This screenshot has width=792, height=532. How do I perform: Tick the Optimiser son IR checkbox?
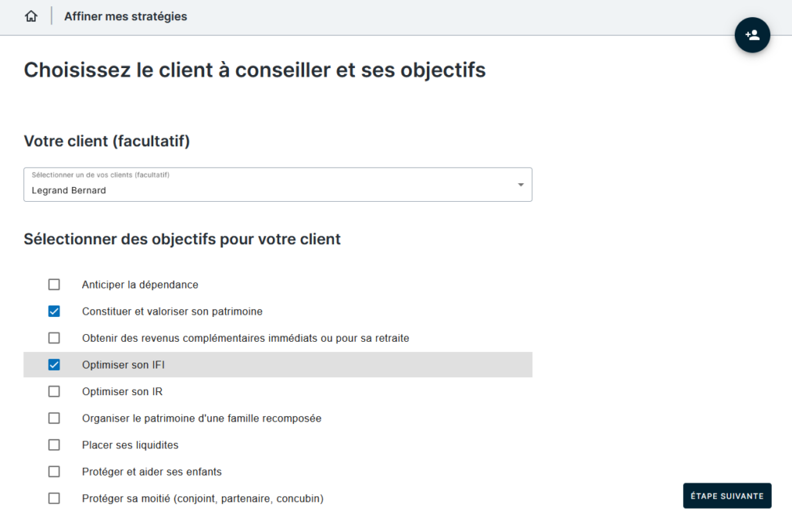[x=54, y=391]
